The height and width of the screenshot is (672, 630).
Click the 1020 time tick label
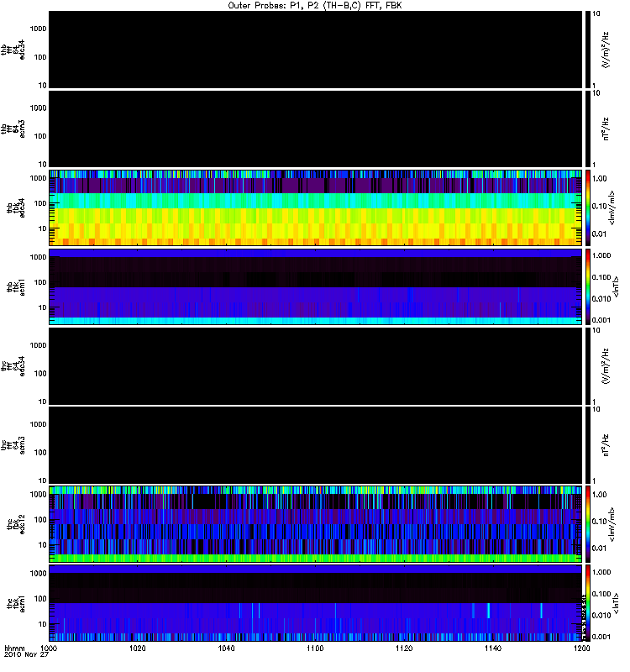tap(137, 648)
